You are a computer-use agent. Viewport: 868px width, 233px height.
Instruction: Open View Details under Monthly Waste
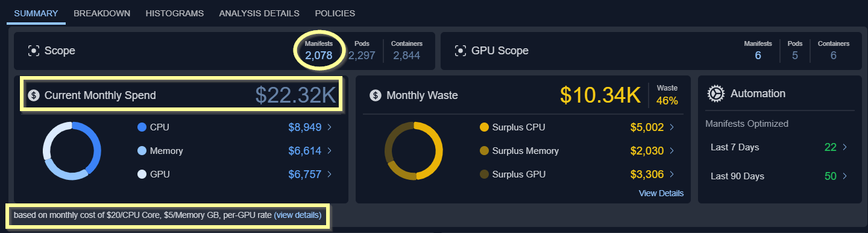[x=661, y=193]
